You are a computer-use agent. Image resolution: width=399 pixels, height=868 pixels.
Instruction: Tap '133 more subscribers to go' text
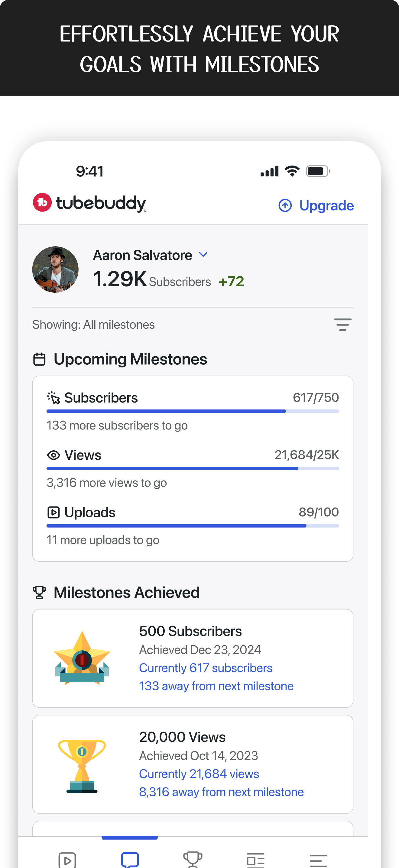click(117, 426)
